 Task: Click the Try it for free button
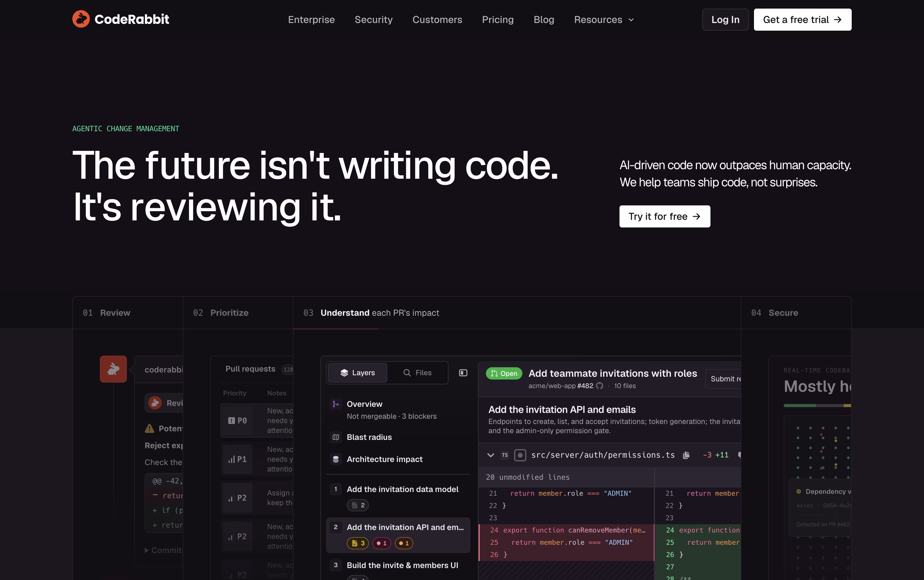pyautogui.click(x=664, y=216)
